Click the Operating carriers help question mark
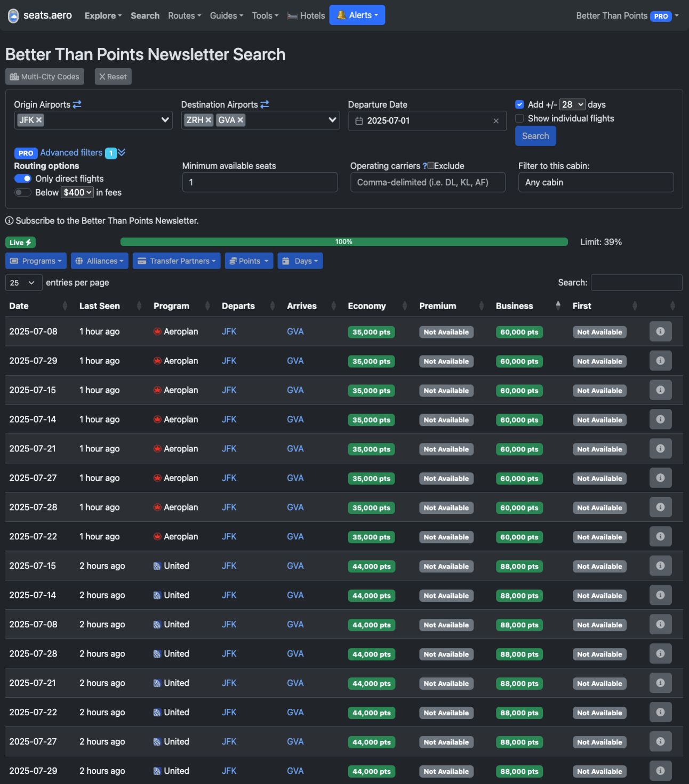Screen dimensions: 689x784 [424, 166]
